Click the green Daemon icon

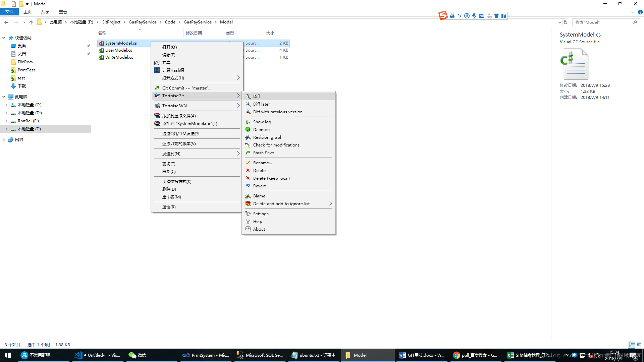pos(248,130)
